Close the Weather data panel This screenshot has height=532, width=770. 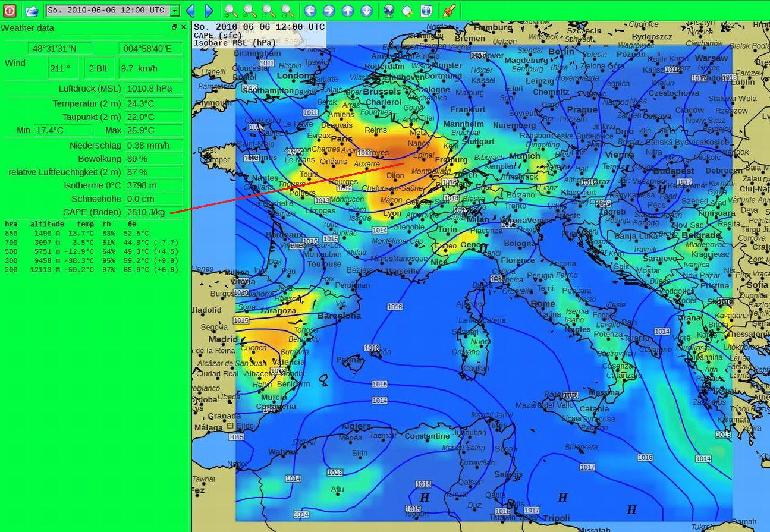coord(183,27)
